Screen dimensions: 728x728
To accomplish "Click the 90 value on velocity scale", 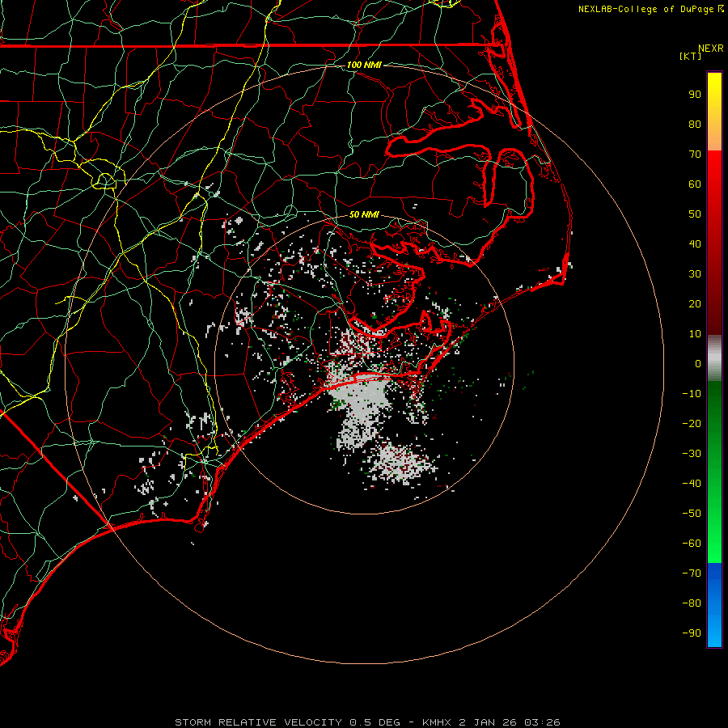I will click(x=695, y=95).
